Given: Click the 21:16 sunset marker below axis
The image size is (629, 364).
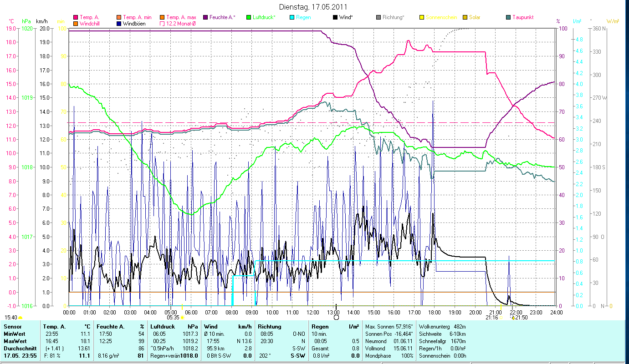Looking at the screenshot, I should point(491,318).
